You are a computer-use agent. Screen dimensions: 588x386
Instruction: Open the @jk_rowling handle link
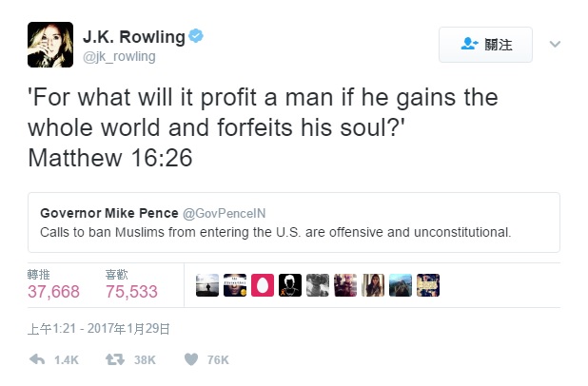pyautogui.click(x=119, y=57)
